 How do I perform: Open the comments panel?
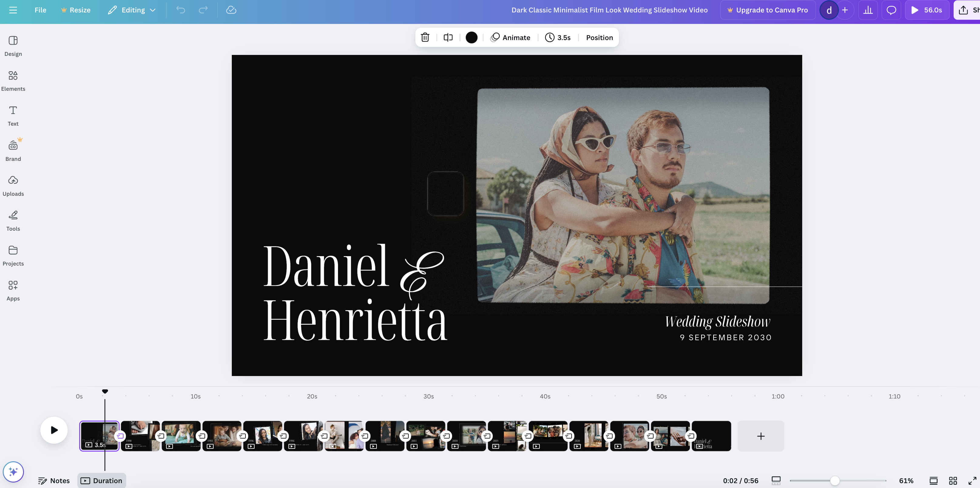891,10
